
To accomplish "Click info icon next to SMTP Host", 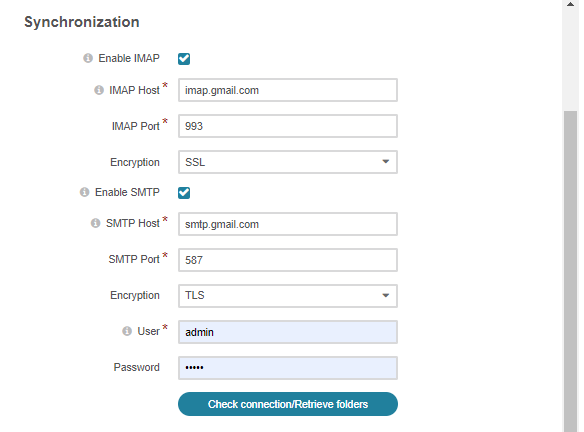I will click(95, 223).
